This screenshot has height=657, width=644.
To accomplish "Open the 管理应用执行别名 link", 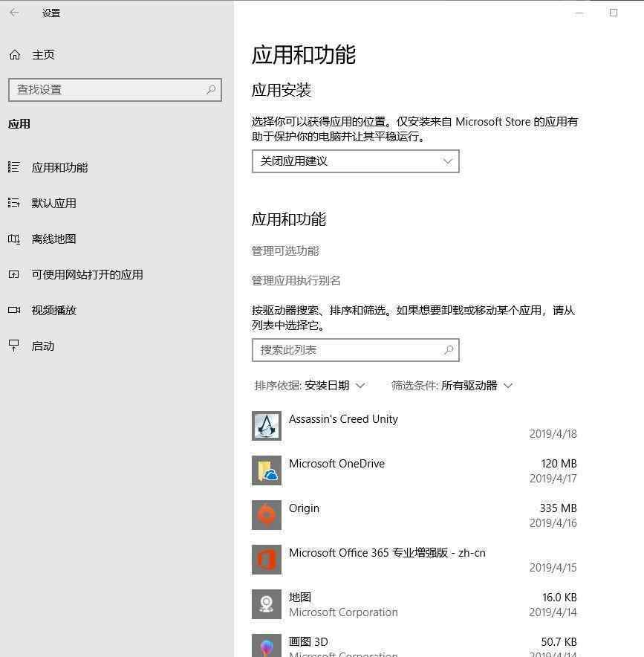I will coord(296,281).
